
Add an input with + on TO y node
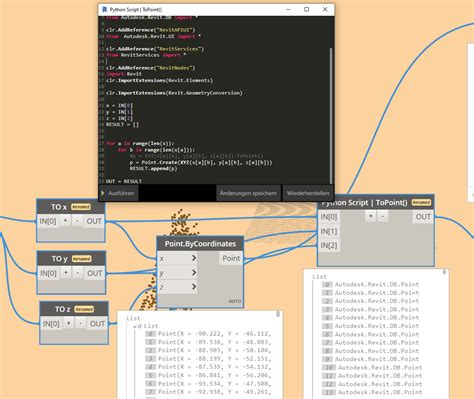click(x=66, y=273)
